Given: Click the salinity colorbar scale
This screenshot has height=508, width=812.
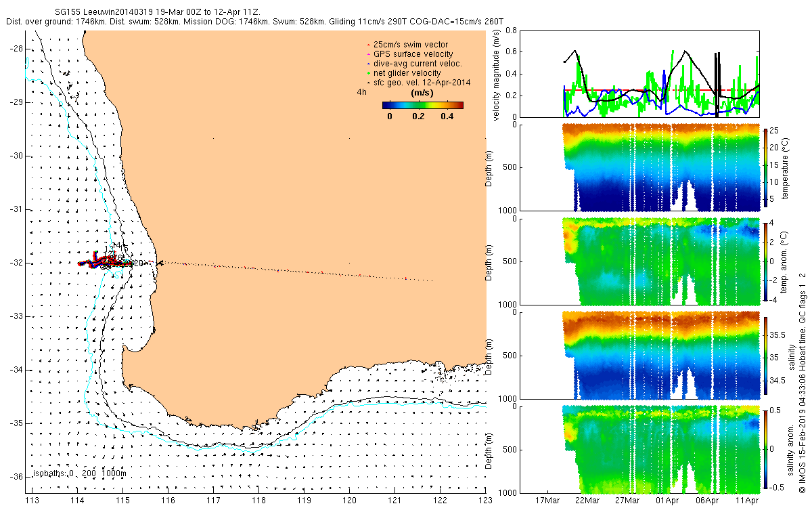Looking at the screenshot, I should click(765, 355).
